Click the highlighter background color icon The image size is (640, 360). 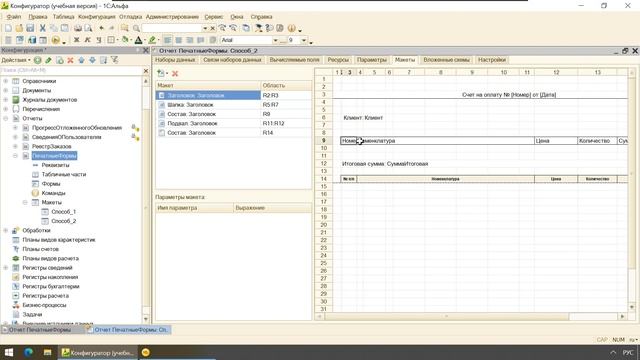152,40
